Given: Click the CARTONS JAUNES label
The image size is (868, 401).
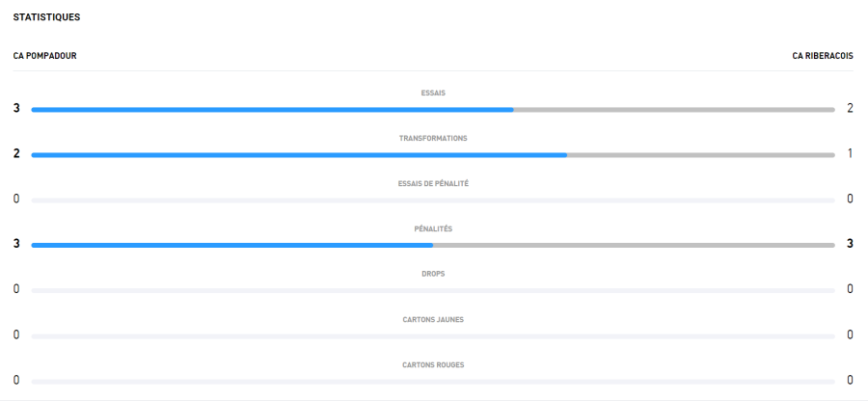Looking at the screenshot, I should pyautogui.click(x=433, y=319).
